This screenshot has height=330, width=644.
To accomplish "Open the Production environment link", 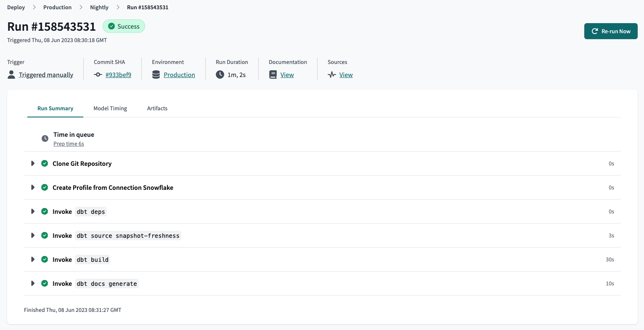I will click(179, 75).
